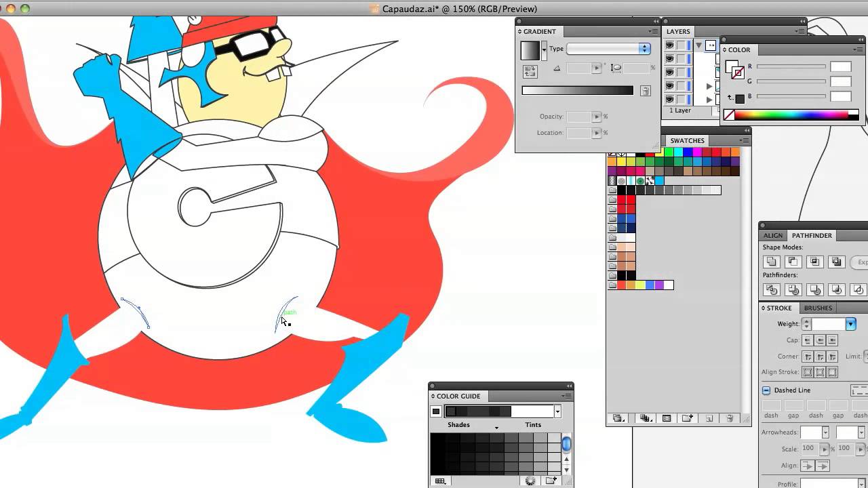
Task: Click the Swatches panel delete swatch trash icon
Action: click(730, 418)
